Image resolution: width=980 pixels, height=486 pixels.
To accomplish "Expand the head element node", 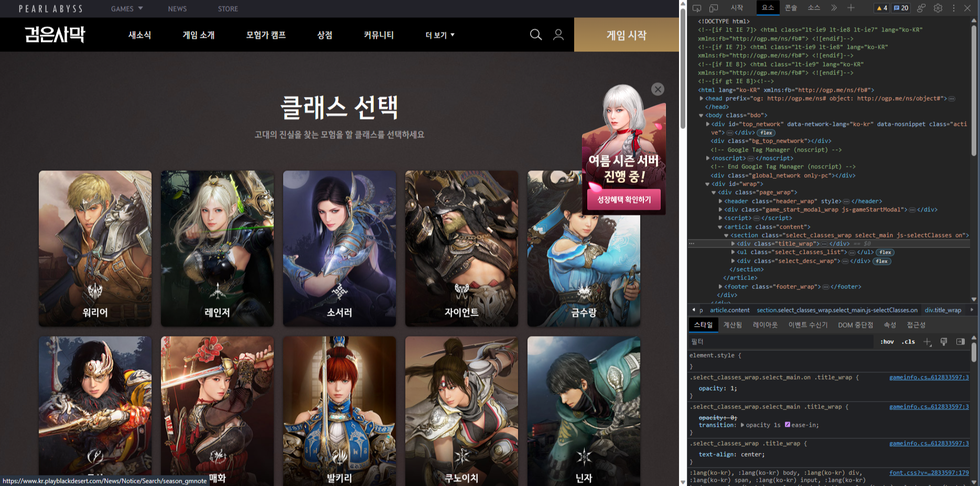I will [701, 99].
